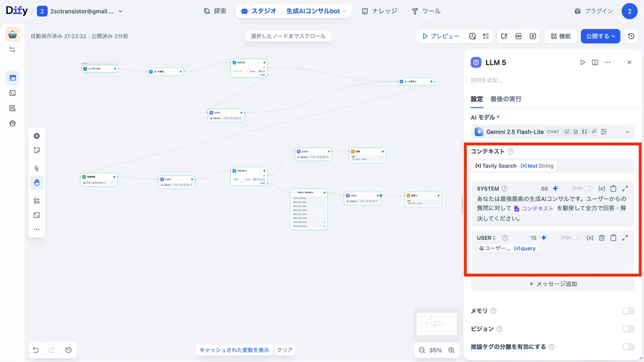This screenshot has height=362, width=644.
Task: Click the export image icon in canvas toolbar
Action: tap(36, 215)
